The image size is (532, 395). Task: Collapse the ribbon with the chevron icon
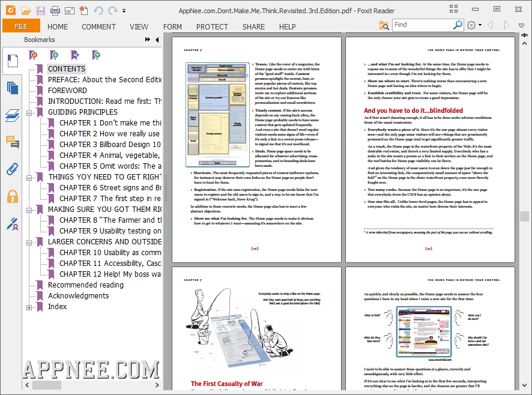pos(521,25)
